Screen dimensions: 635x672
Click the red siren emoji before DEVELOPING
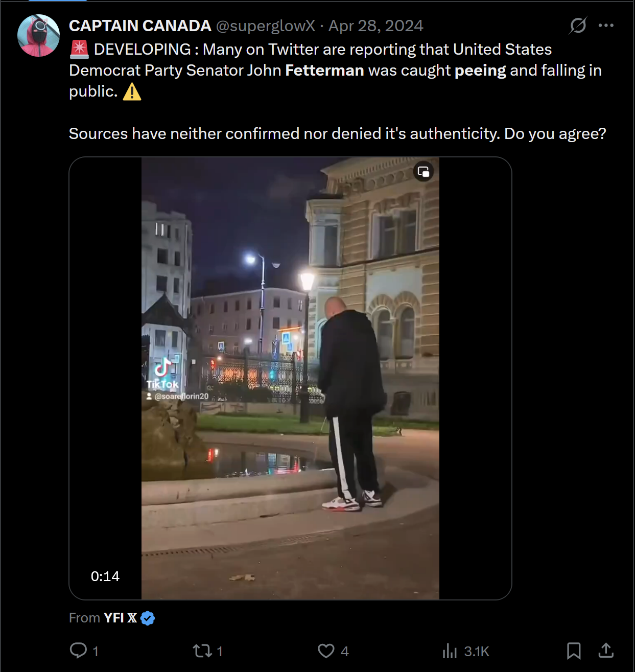point(79,49)
